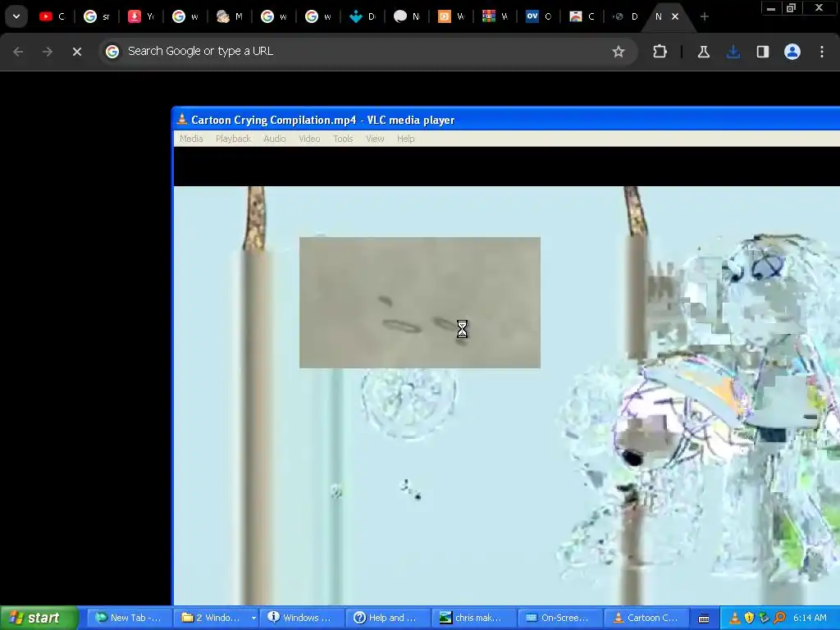Click the VLC cone tray icon
This screenshot has width=840, height=630.
[x=735, y=619]
